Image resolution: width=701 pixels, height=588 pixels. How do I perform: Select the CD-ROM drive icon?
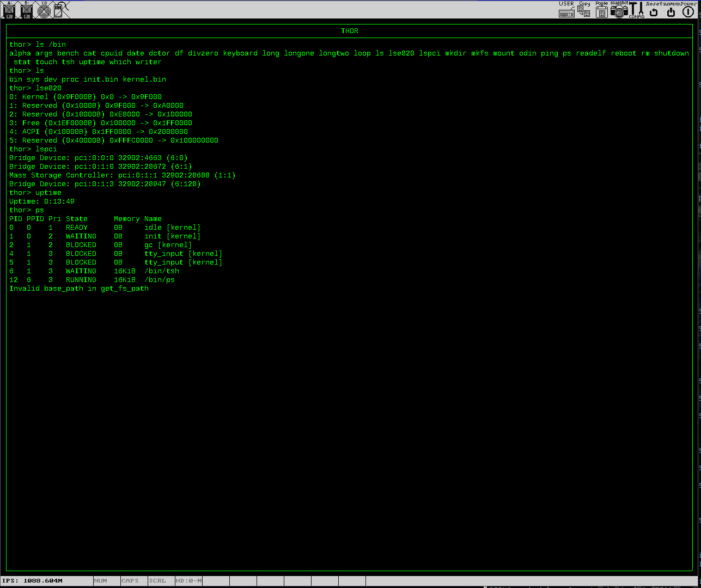(x=44, y=10)
